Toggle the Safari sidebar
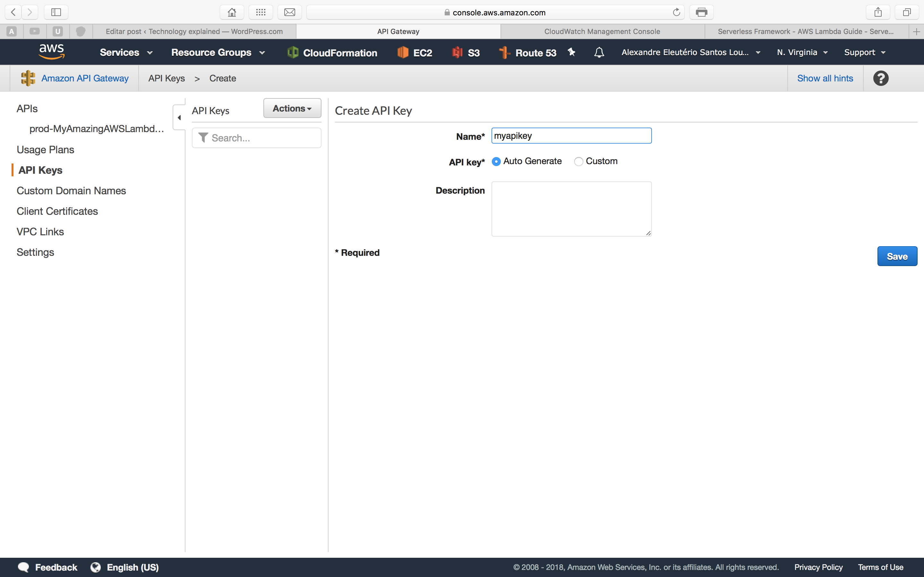 pos(56,12)
